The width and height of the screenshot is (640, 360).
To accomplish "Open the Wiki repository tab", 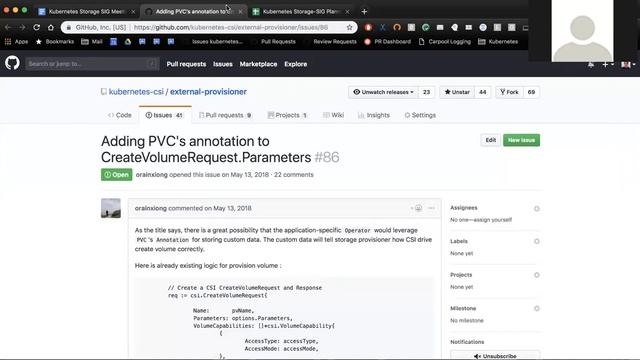I will click(x=333, y=115).
